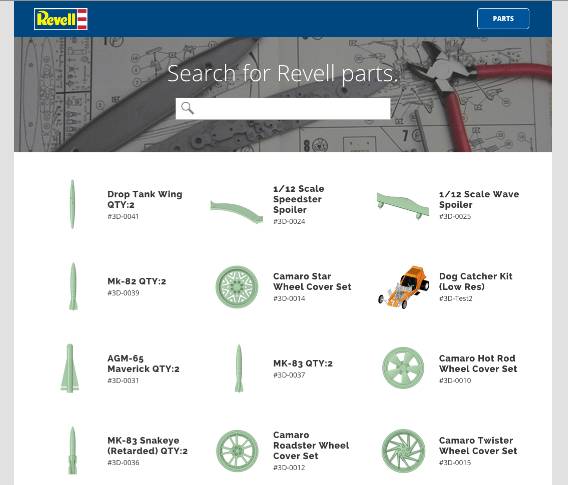This screenshot has width=568, height=485.
Task: Click the 'Search for Revell parts.' heading
Action: [283, 74]
